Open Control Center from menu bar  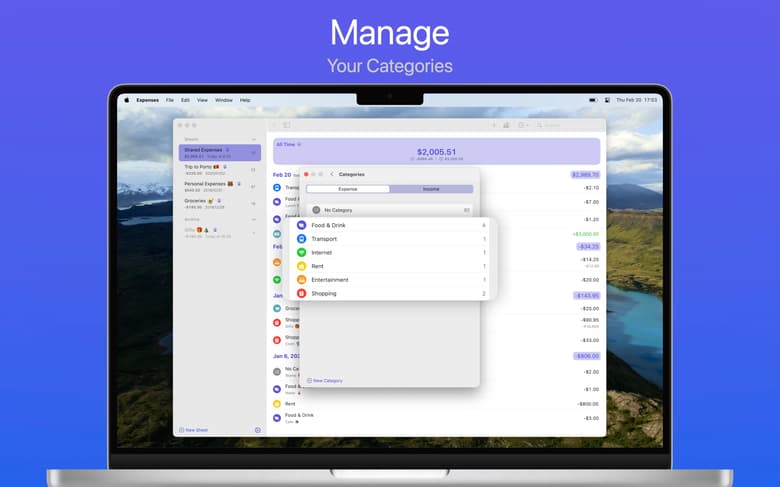point(607,100)
